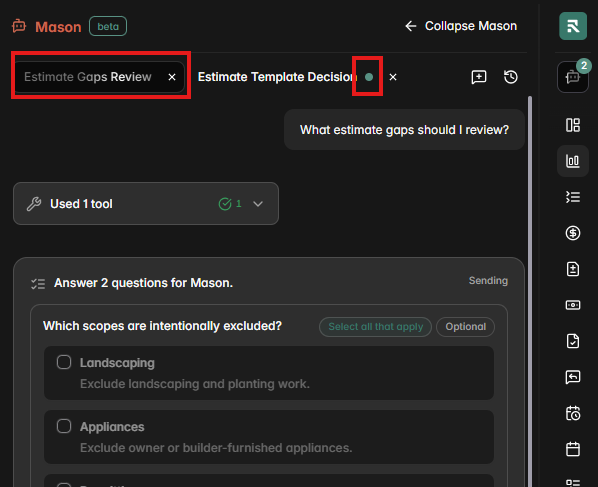
Task: Switch to Estimate Gaps Review tab
Action: pyautogui.click(x=88, y=77)
